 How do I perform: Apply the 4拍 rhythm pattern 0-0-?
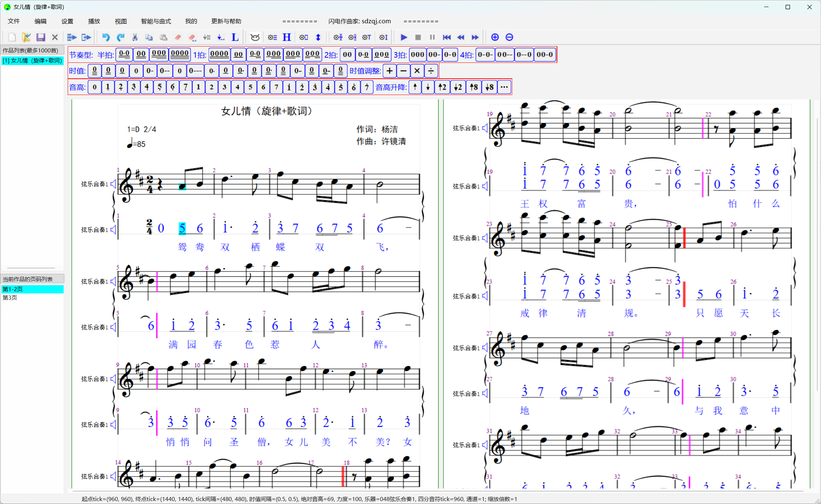[485, 55]
